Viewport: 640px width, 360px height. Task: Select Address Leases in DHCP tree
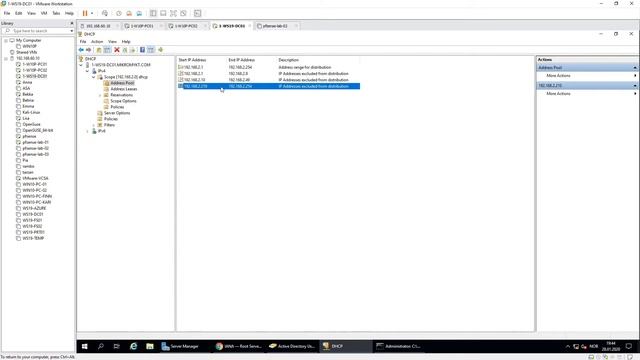click(124, 89)
